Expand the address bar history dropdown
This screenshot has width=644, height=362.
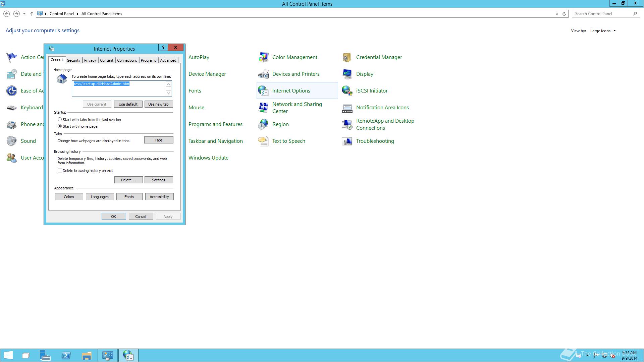pos(557,14)
